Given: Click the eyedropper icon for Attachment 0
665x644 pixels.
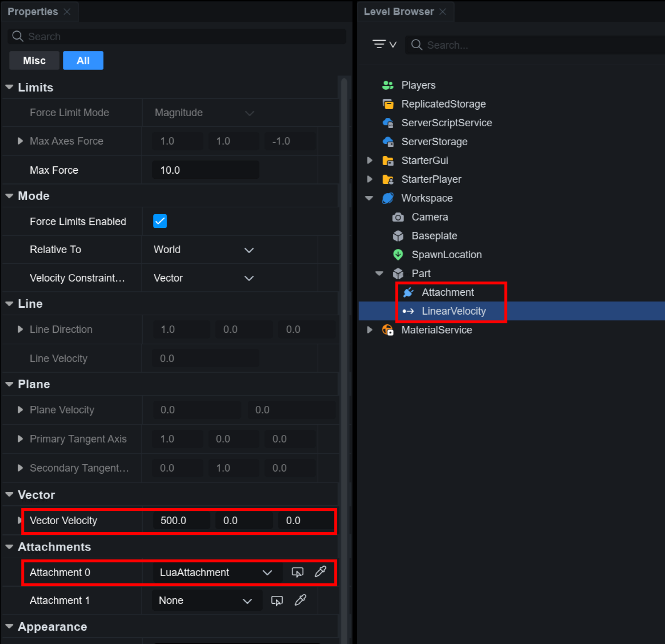Looking at the screenshot, I should (x=320, y=571).
